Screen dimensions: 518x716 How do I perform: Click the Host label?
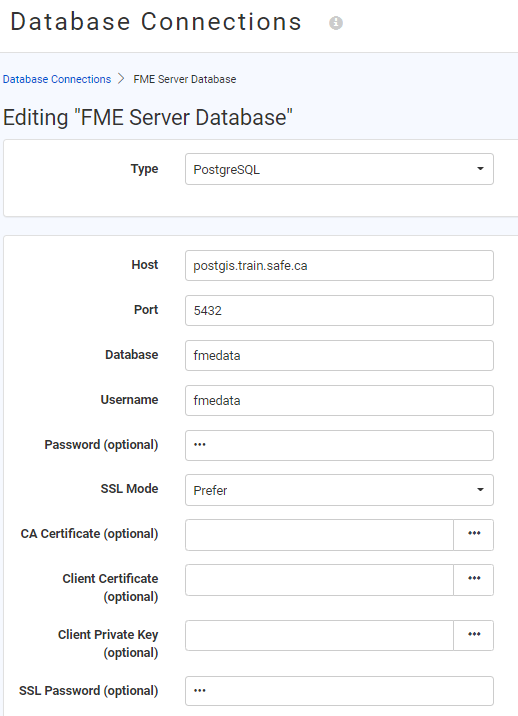pyautogui.click(x=145, y=265)
